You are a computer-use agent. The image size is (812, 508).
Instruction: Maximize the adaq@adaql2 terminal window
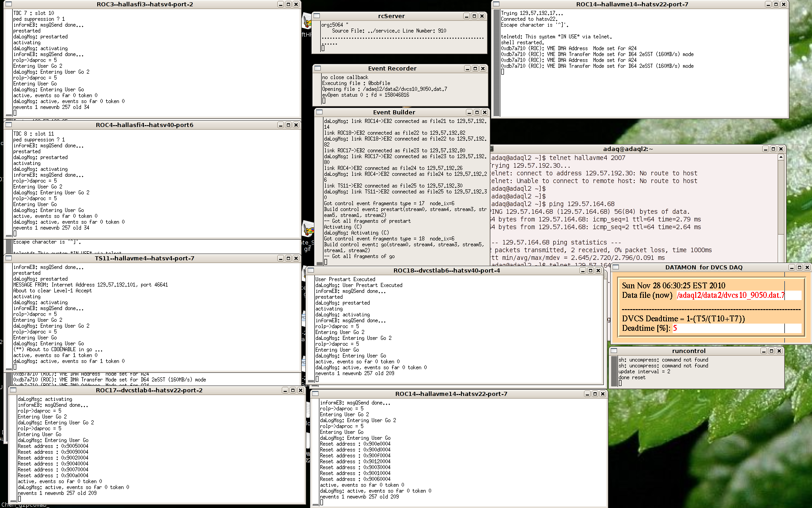(x=773, y=149)
